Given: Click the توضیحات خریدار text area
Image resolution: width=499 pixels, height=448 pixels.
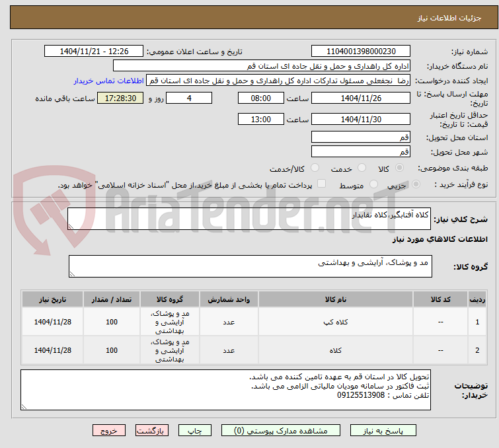Looking at the screenshot, I should (x=225, y=390).
